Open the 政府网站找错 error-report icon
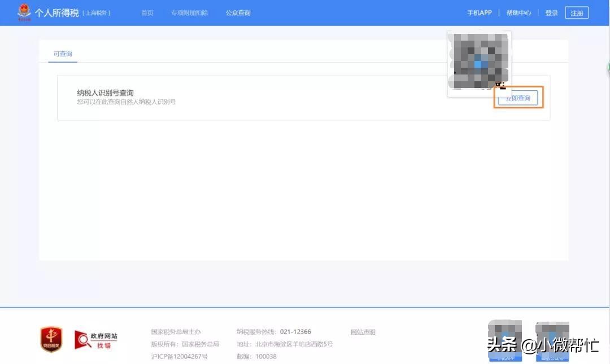This screenshot has width=610, height=364. tap(96, 340)
